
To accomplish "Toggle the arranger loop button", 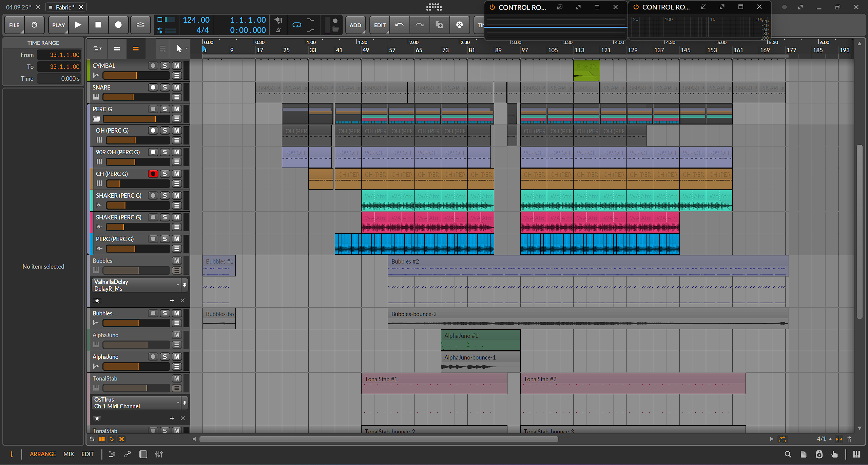I will (297, 25).
